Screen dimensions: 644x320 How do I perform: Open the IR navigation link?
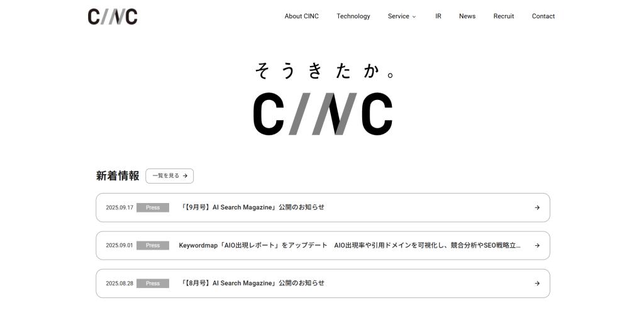coord(438,16)
